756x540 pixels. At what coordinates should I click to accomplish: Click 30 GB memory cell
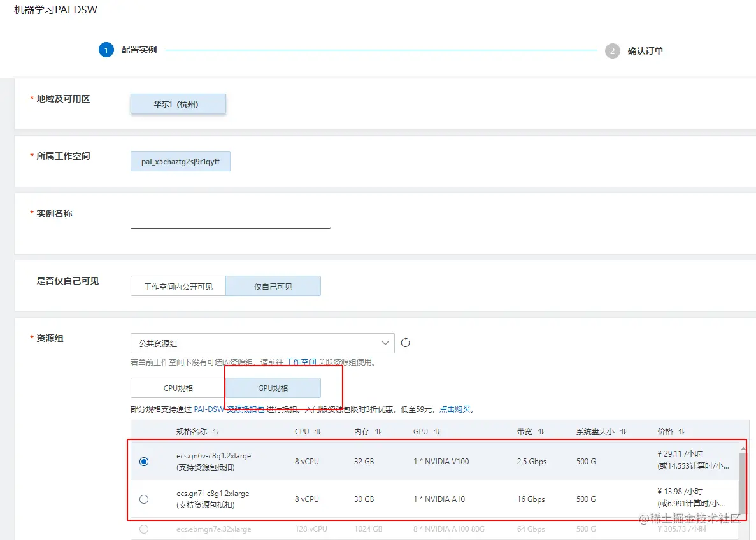pos(364,499)
